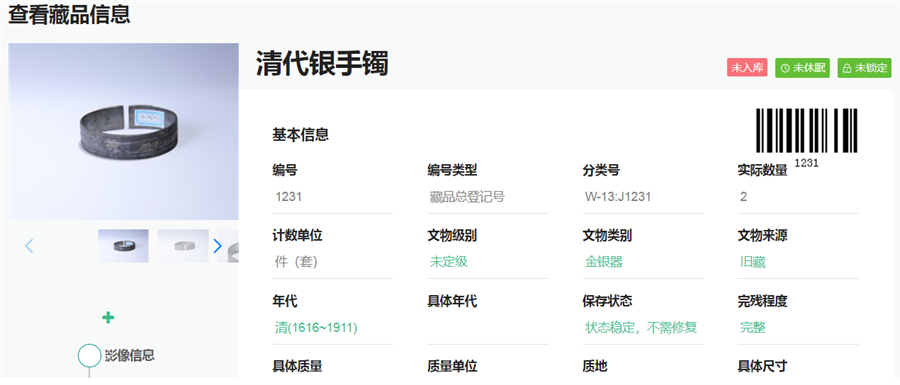Click the 未休眠 status tag

tap(802, 68)
